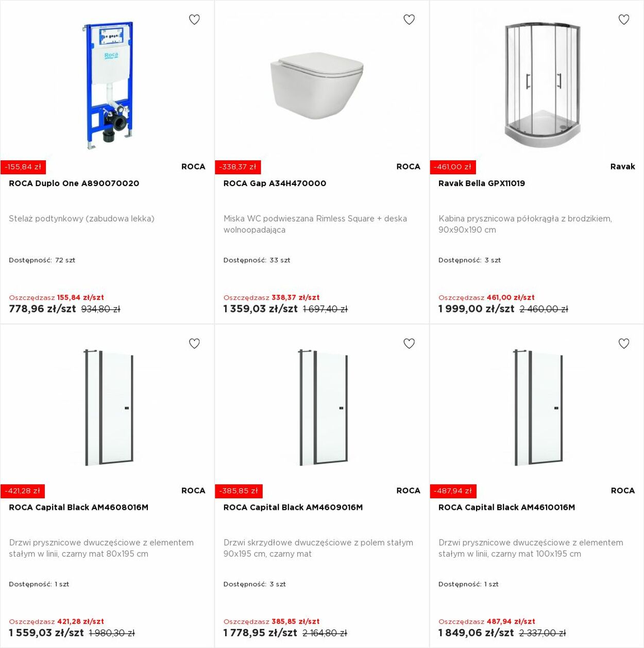Click the Ravak brand label
Image resolution: width=644 pixels, height=648 pixels.
pyautogui.click(x=622, y=167)
